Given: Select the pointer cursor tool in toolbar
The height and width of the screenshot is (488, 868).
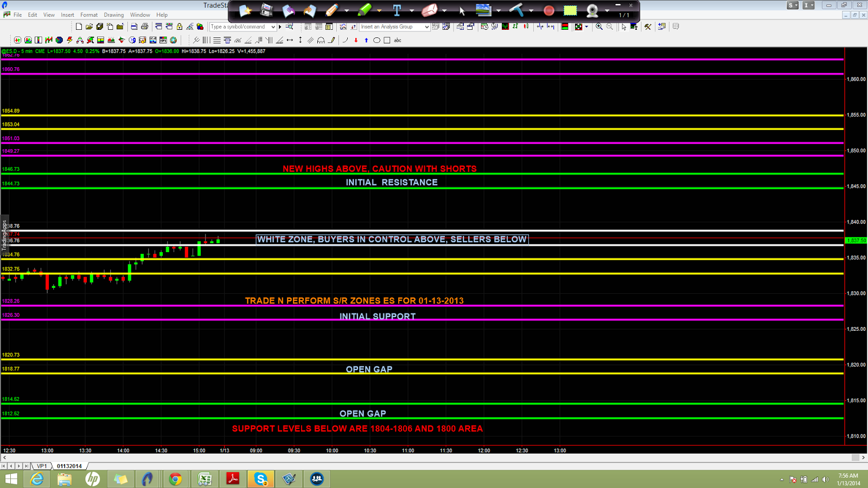Looking at the screenshot, I should [x=624, y=27].
